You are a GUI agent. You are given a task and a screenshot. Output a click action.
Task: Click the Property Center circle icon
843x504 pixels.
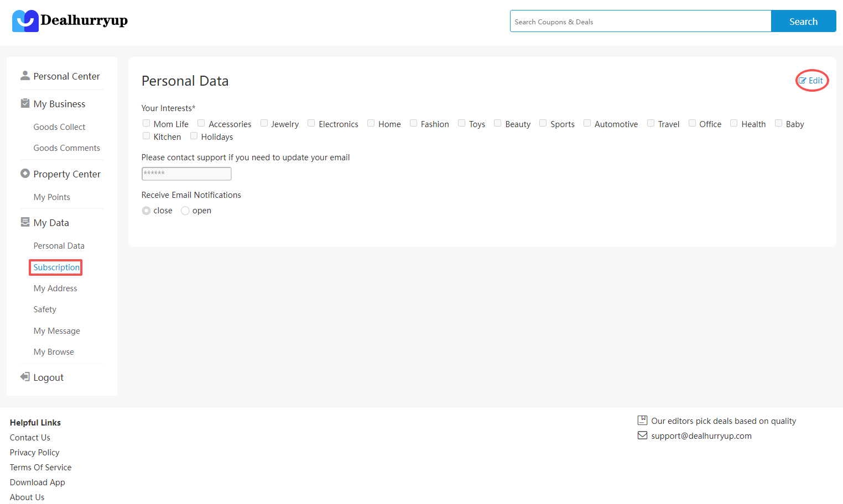[25, 173]
